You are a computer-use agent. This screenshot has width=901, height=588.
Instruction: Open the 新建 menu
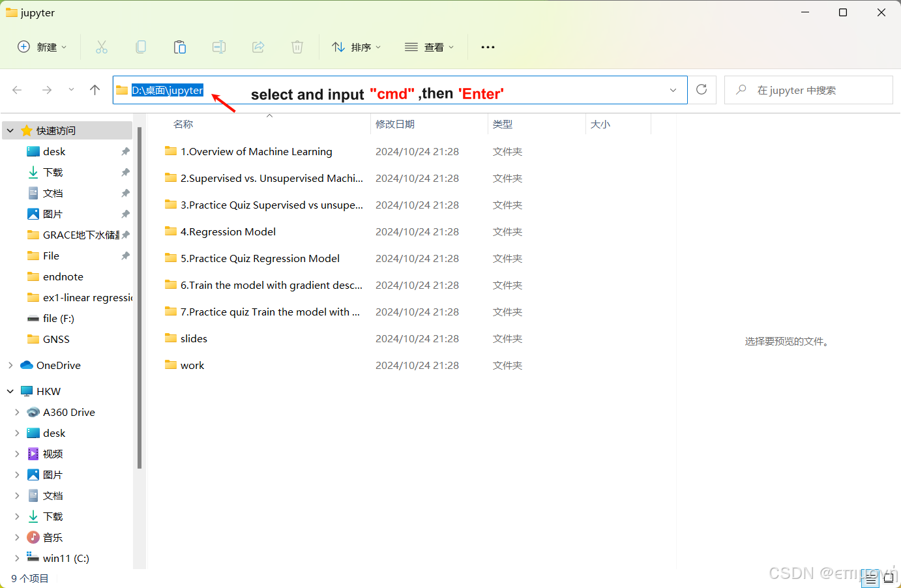[42, 46]
